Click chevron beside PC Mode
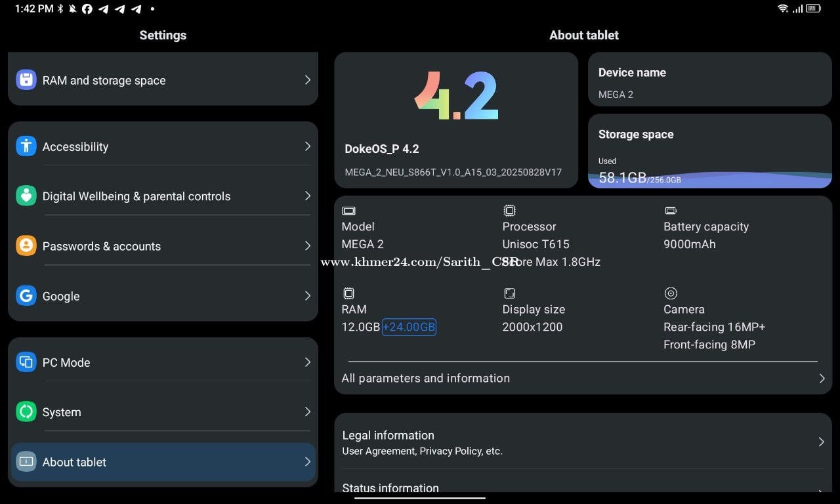The height and width of the screenshot is (504, 840). tap(307, 362)
